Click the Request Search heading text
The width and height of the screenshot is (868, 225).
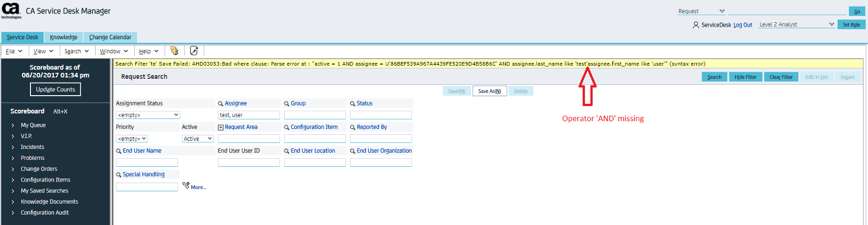tap(144, 77)
